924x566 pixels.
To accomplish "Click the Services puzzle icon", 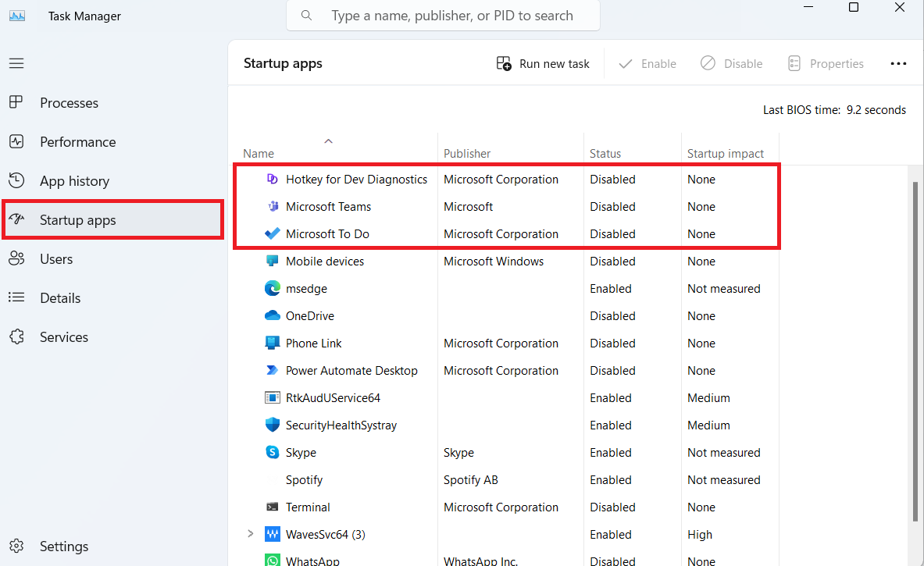I will (16, 336).
